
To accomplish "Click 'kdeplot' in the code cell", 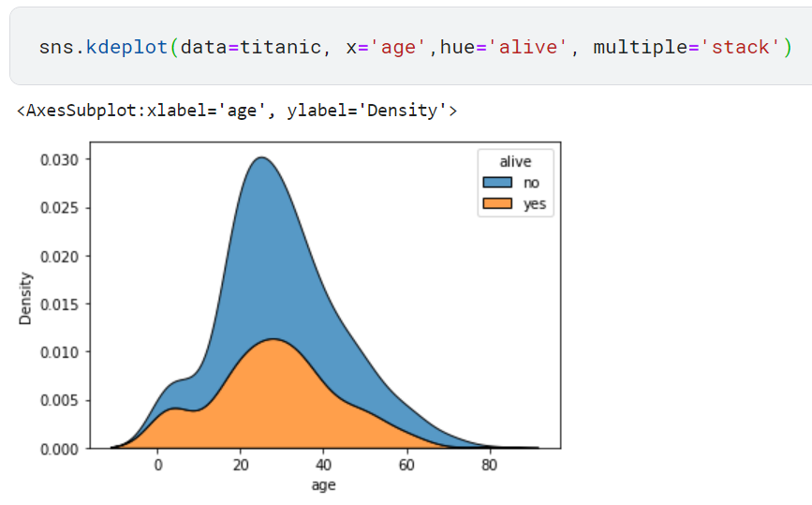I will pyautogui.click(x=126, y=47).
